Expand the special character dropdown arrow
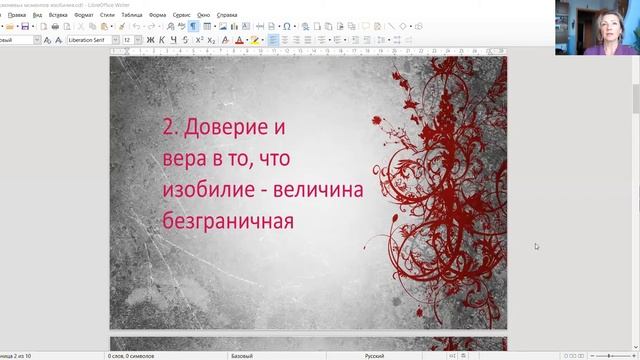640x360 pixels. click(x=295, y=27)
